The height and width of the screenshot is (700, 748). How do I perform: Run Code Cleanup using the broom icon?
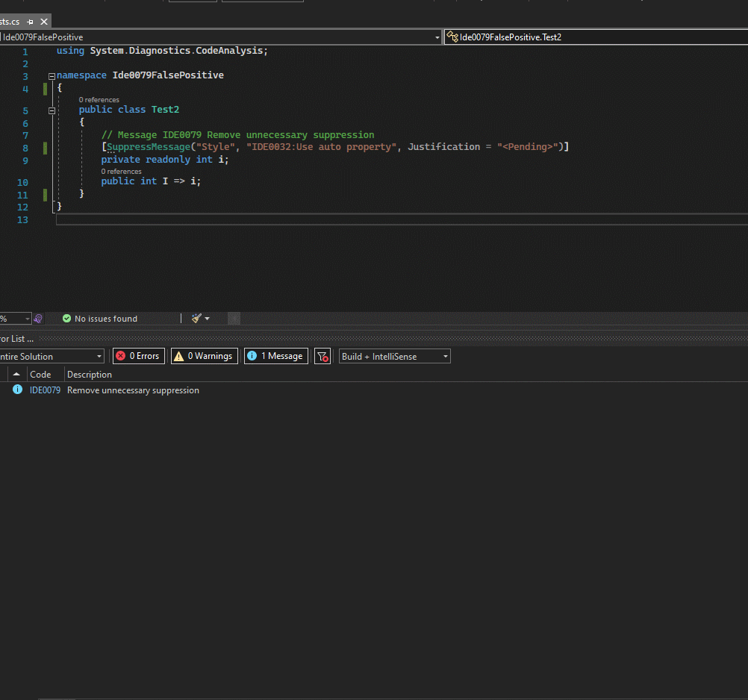[x=196, y=318]
